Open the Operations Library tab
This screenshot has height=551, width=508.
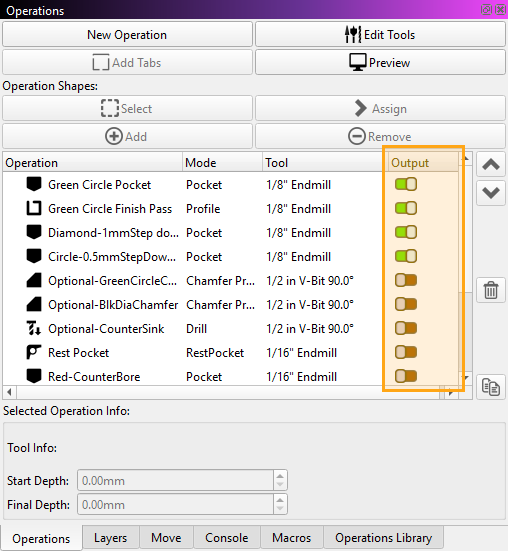(x=384, y=538)
